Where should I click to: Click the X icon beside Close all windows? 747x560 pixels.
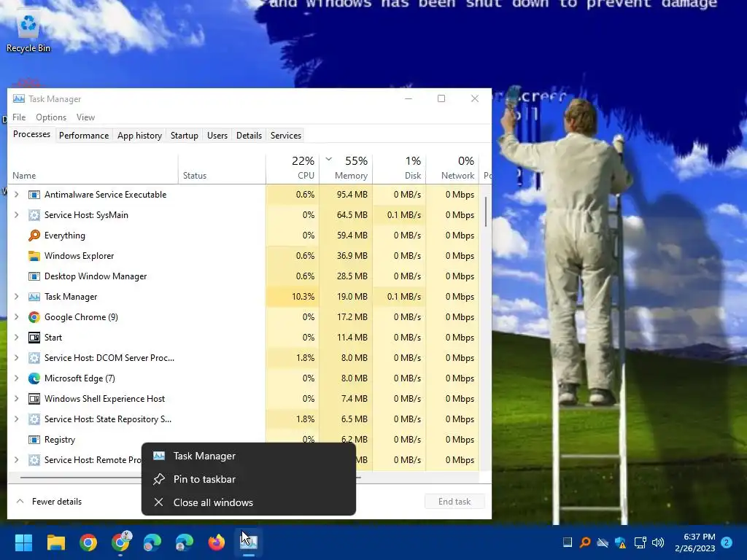pos(158,502)
